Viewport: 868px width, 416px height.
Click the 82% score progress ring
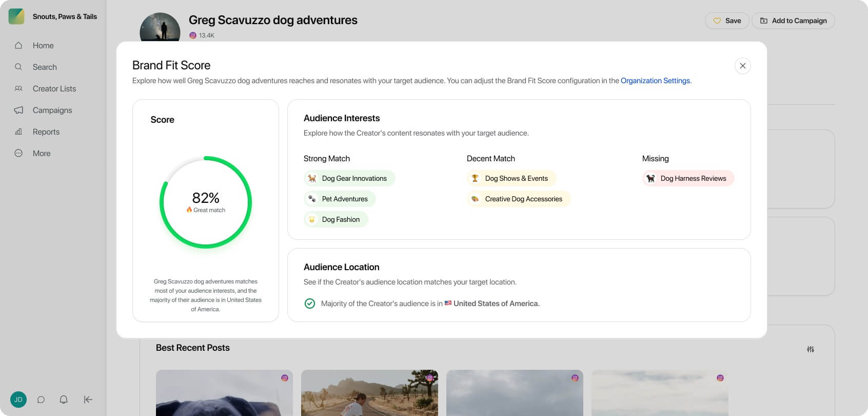coord(206,202)
